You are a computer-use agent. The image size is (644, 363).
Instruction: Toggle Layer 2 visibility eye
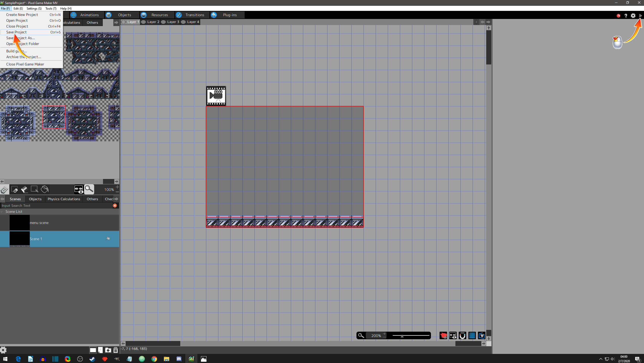pyautogui.click(x=143, y=22)
